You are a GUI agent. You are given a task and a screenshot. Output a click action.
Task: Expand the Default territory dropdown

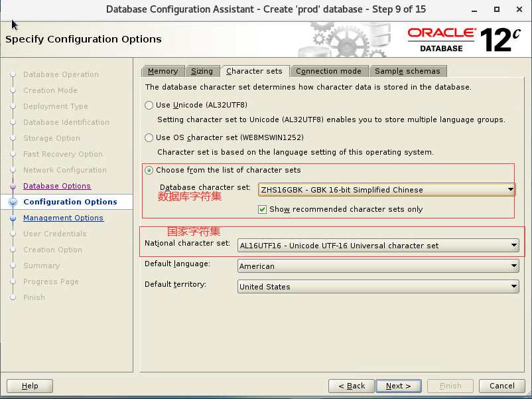click(x=378, y=287)
